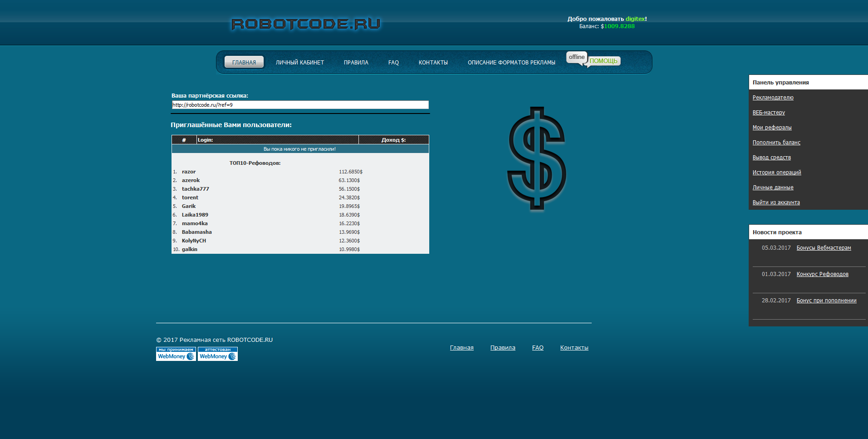Image resolution: width=868 pixels, height=439 pixels.
Task: Open Мои рефералы in control panel
Action: pyautogui.click(x=772, y=128)
